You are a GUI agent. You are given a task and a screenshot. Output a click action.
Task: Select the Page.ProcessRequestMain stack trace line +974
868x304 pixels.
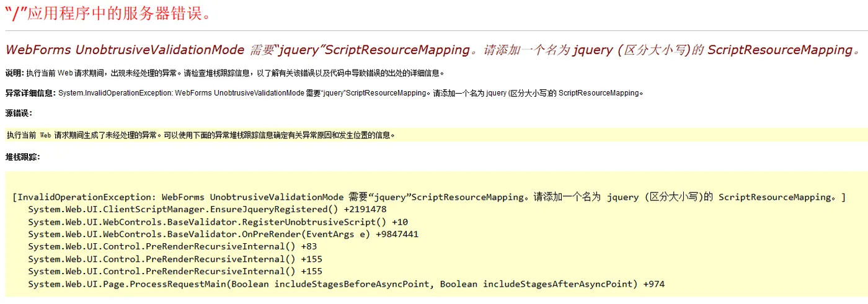tap(346, 284)
